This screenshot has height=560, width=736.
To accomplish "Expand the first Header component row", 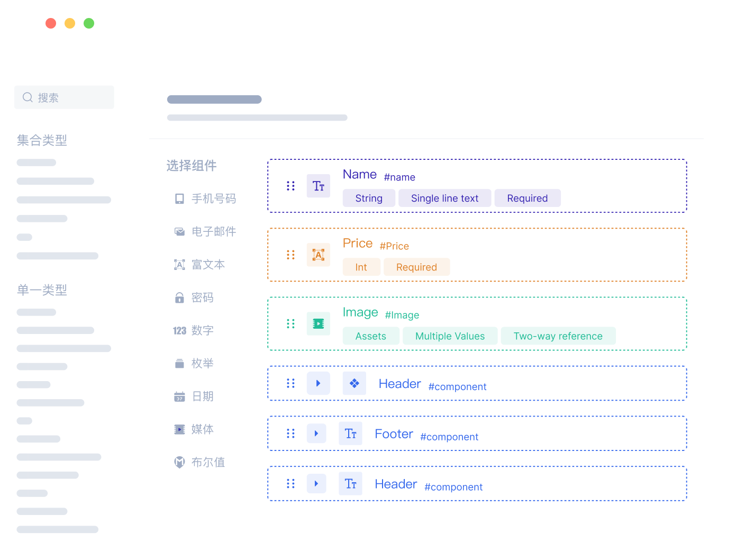I will [319, 383].
